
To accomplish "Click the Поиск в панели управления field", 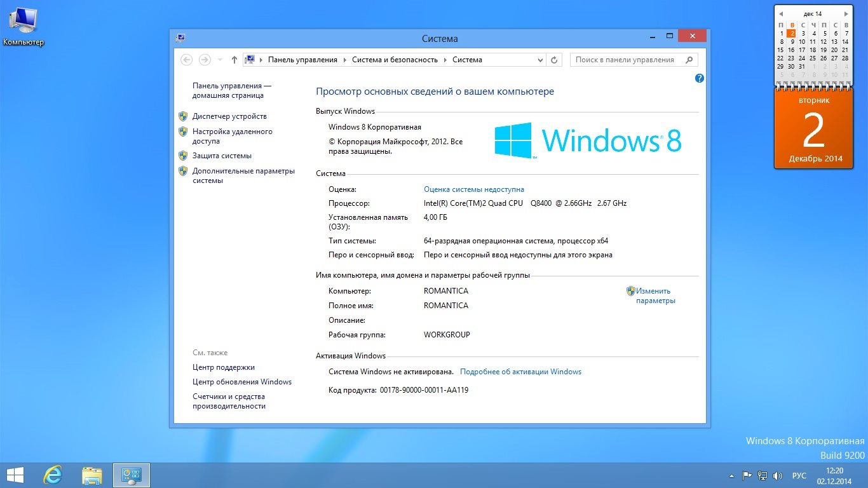I will [x=634, y=60].
